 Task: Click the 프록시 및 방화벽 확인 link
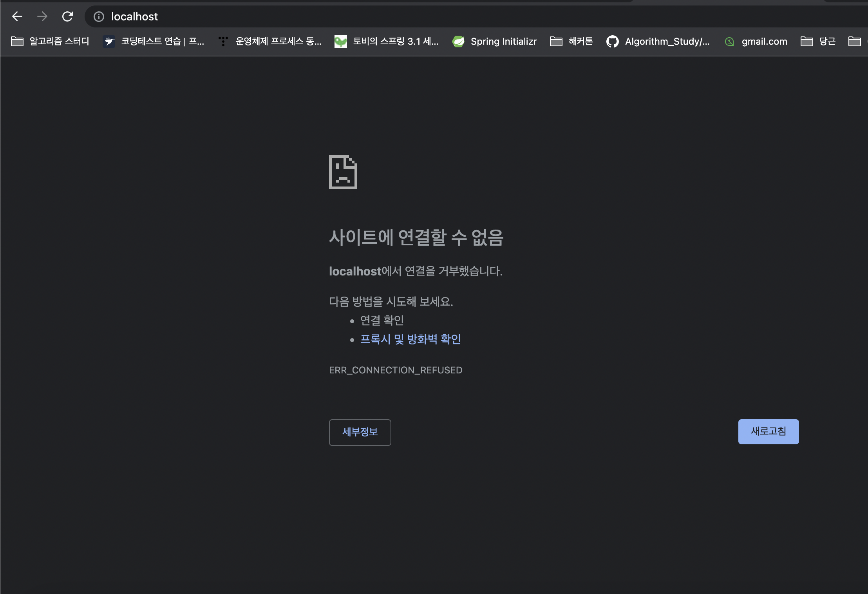pos(410,339)
